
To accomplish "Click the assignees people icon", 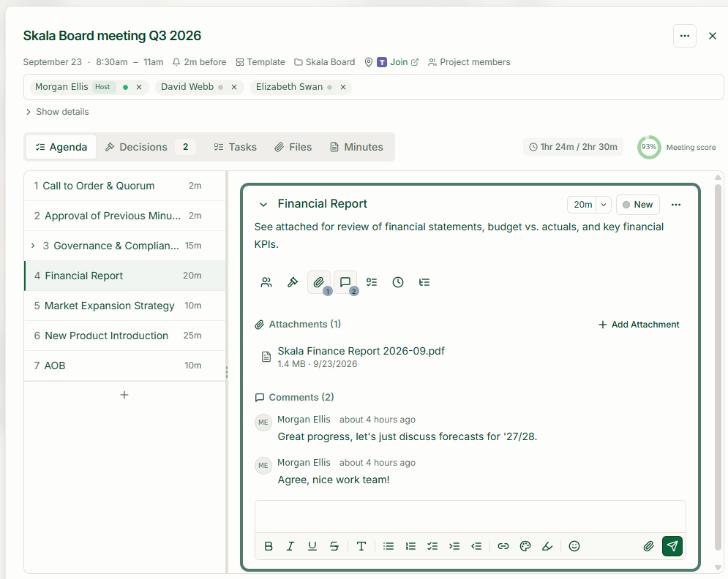I will 266,282.
